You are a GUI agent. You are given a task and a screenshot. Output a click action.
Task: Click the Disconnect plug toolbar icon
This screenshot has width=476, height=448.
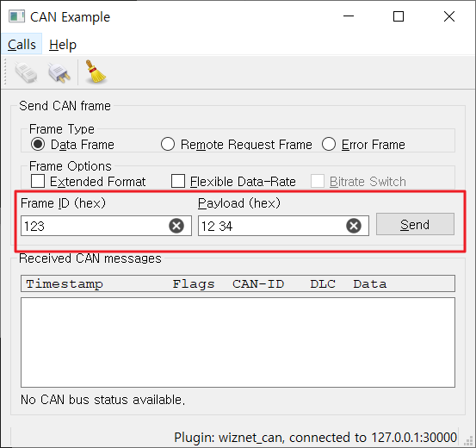tap(59, 72)
